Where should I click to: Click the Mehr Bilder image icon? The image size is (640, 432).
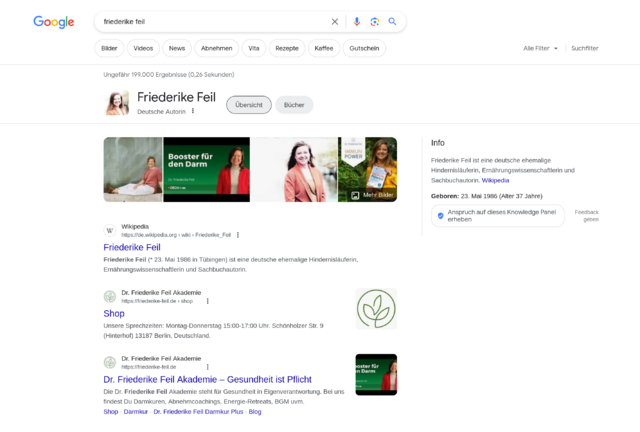[x=355, y=196]
